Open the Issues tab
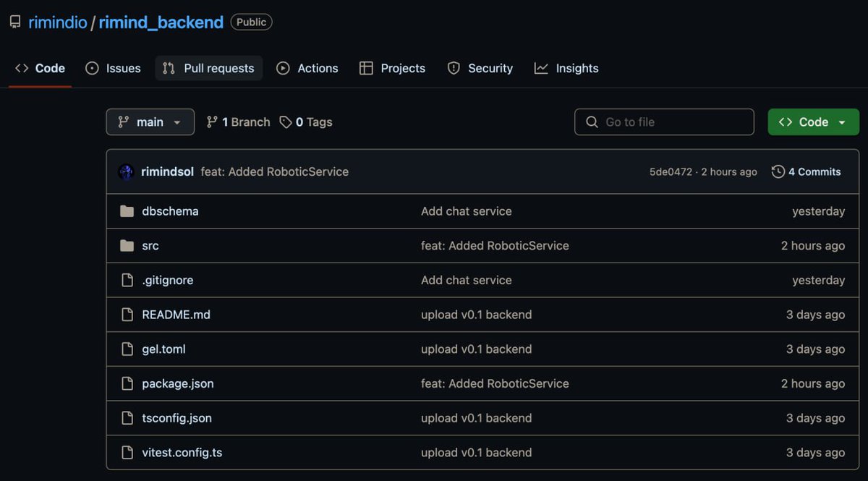The width and height of the screenshot is (868, 481). (113, 68)
